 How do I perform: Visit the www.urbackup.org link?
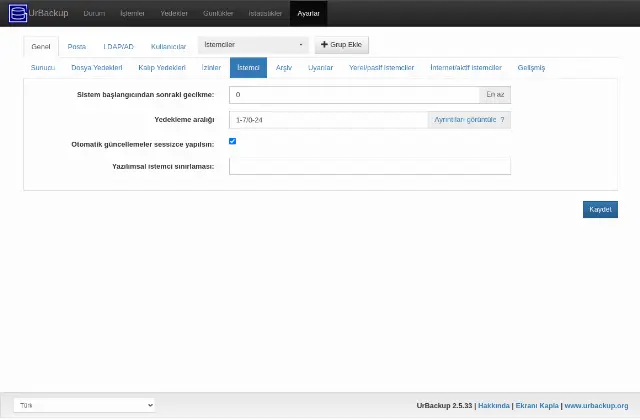[x=596, y=406]
